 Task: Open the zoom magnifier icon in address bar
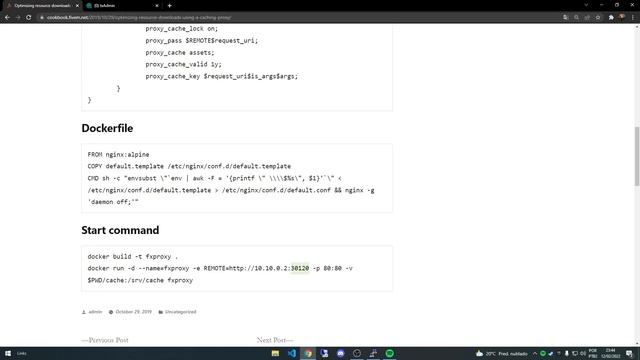coord(576,18)
